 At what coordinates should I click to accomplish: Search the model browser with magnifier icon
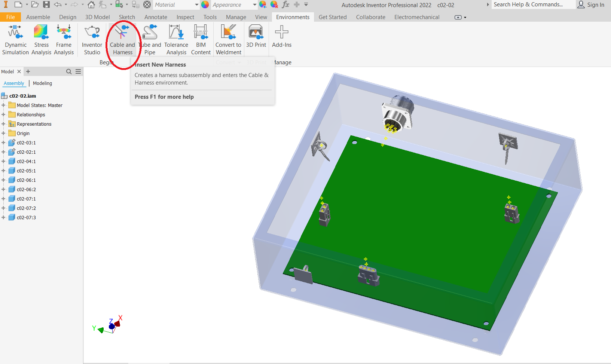(x=69, y=71)
